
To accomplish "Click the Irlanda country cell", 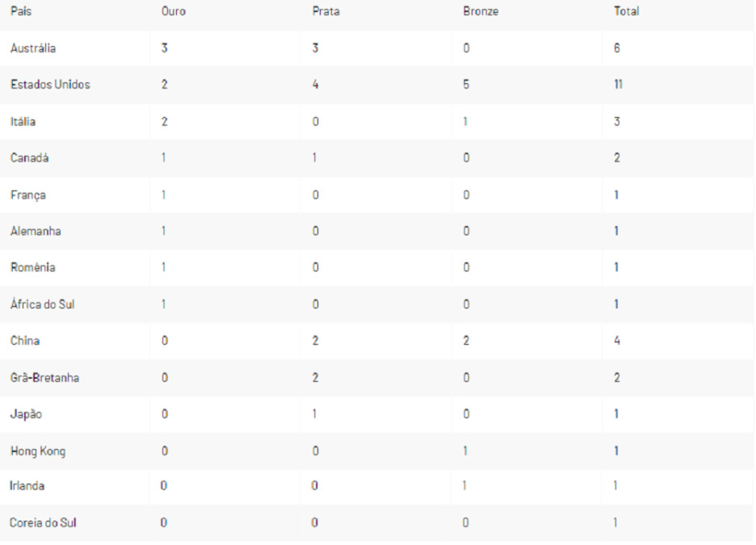I will (27, 487).
